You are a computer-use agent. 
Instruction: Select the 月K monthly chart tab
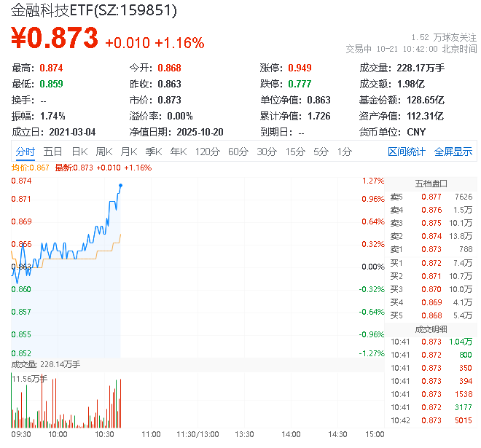[129, 152]
